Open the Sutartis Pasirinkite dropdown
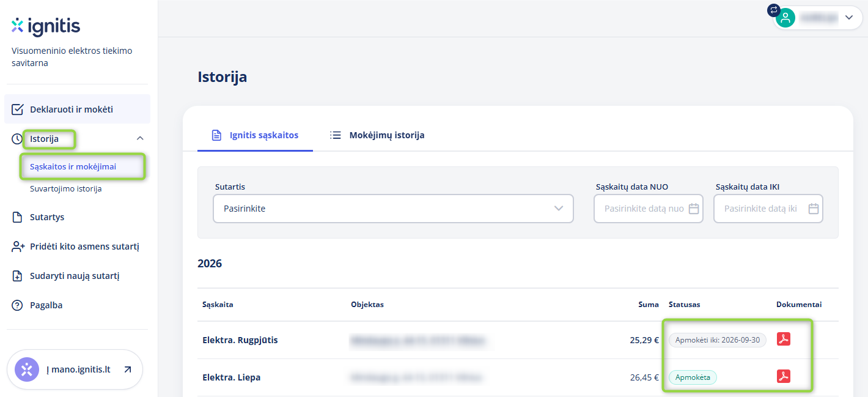The width and height of the screenshot is (868, 397). pos(393,209)
